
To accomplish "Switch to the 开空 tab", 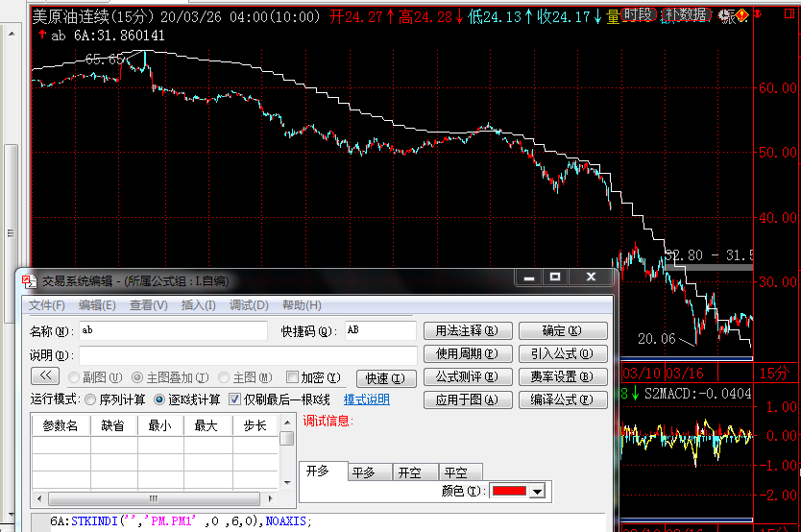I will [410, 472].
